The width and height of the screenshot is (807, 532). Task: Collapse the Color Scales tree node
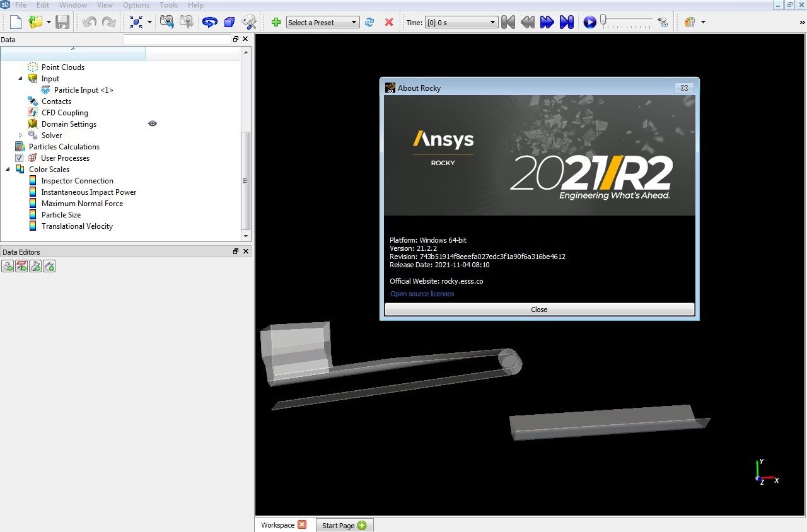tap(8, 169)
